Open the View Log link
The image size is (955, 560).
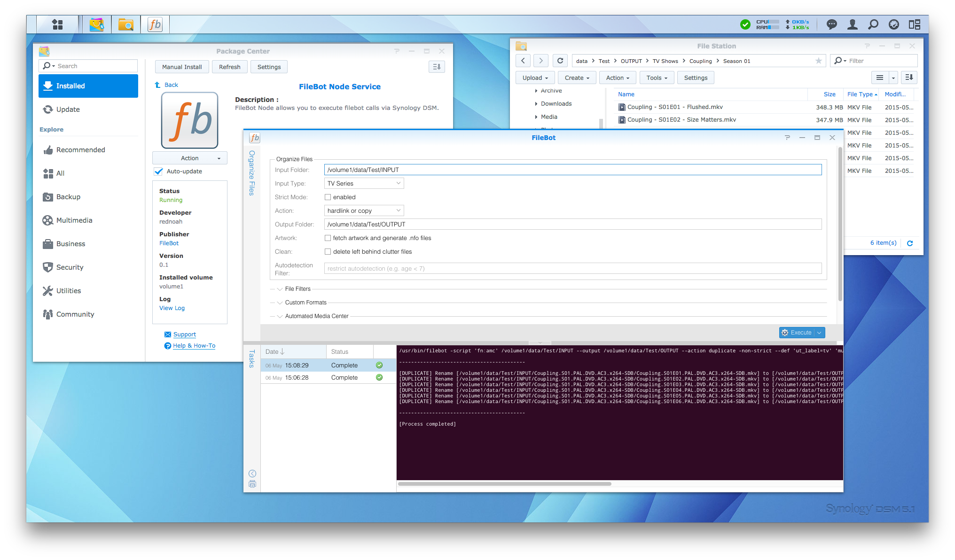point(172,308)
